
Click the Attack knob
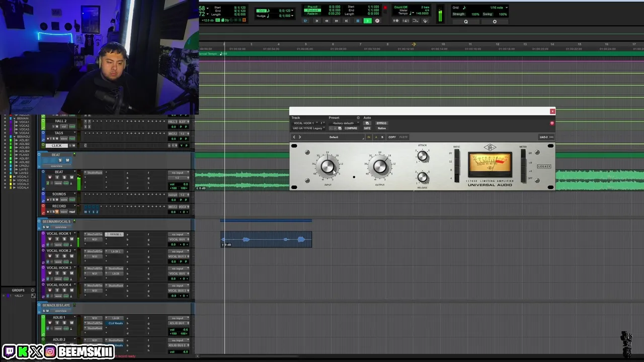click(x=422, y=156)
